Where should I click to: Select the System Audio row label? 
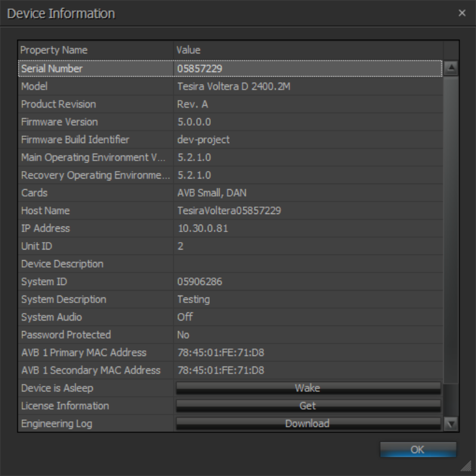click(51, 317)
